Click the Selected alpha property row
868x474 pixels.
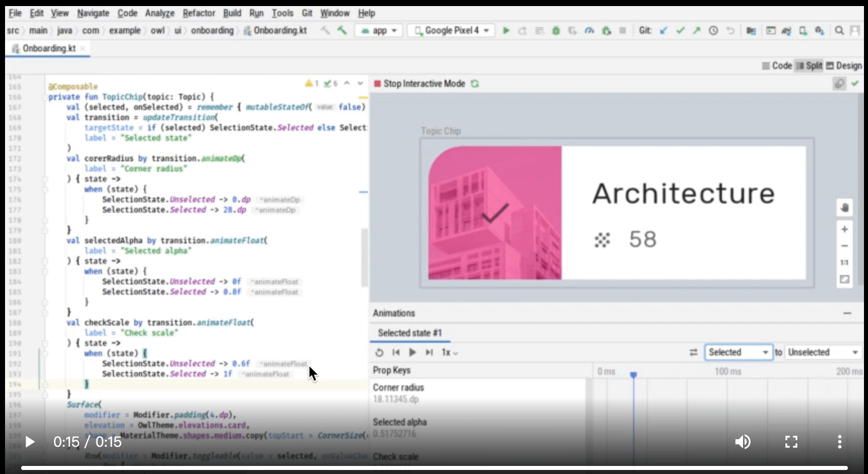point(479,428)
